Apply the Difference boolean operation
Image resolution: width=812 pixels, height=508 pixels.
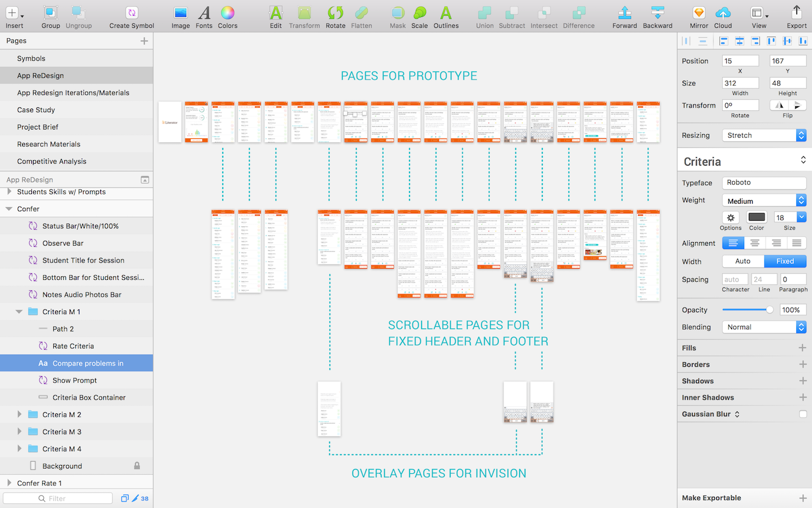[x=579, y=13]
